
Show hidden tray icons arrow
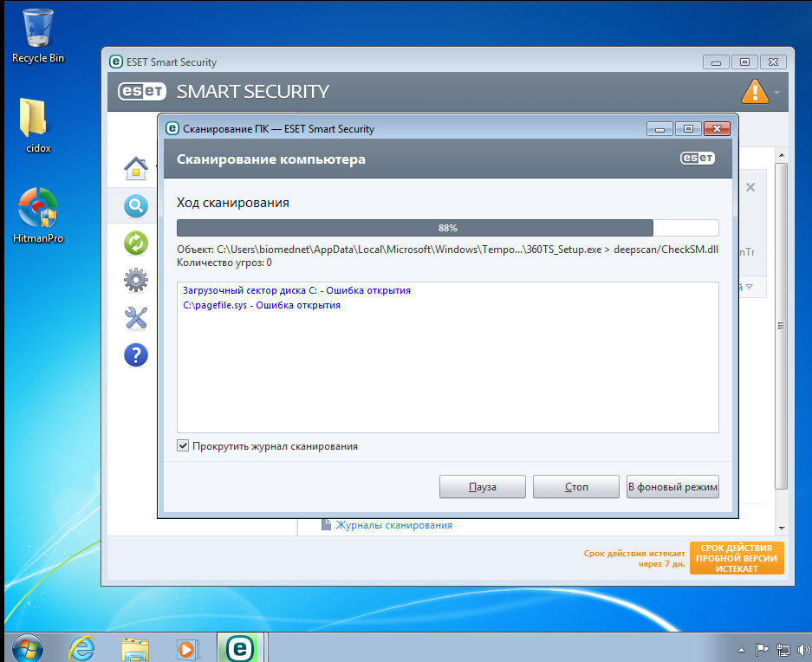click(x=741, y=650)
